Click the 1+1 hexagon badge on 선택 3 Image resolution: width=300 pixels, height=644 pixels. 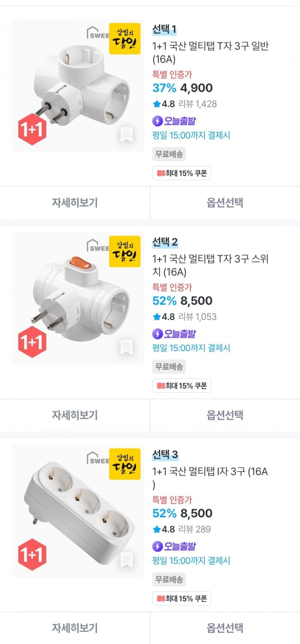tap(32, 554)
